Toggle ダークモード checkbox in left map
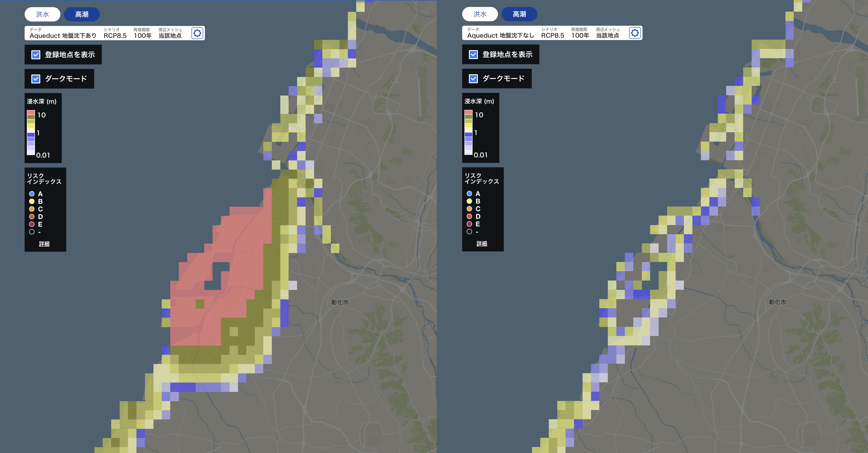The width and height of the screenshot is (868, 453). pyautogui.click(x=36, y=79)
